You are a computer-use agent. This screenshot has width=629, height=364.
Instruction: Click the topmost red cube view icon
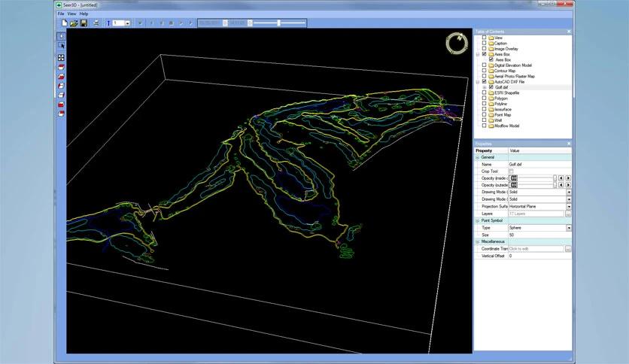pos(61,67)
